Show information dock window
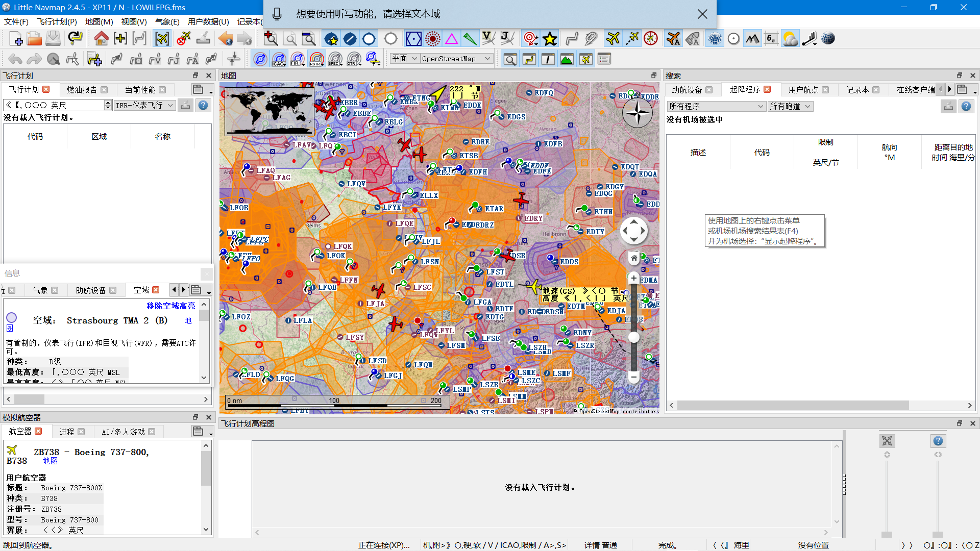 (x=548, y=59)
